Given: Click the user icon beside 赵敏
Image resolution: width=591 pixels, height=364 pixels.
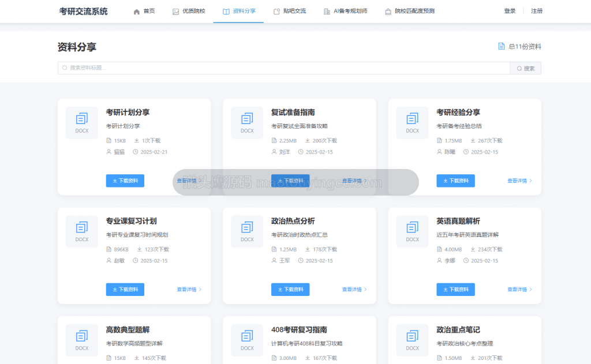Looking at the screenshot, I should click(x=109, y=260).
